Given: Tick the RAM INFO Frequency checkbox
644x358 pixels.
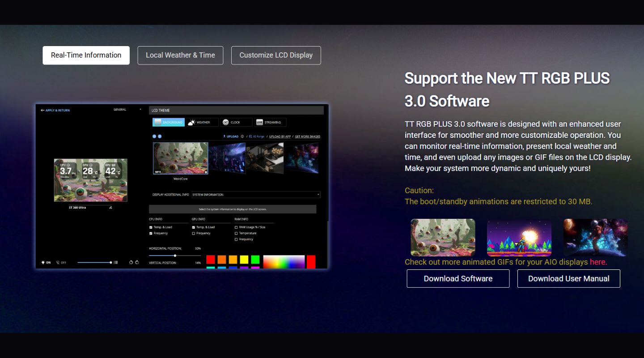Looking at the screenshot, I should tap(236, 239).
